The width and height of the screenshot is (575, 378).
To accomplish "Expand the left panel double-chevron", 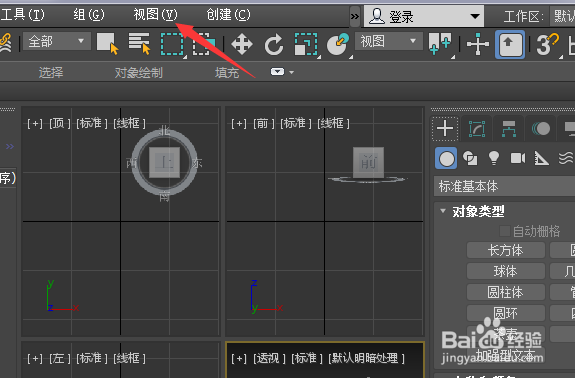I will 10,147.
